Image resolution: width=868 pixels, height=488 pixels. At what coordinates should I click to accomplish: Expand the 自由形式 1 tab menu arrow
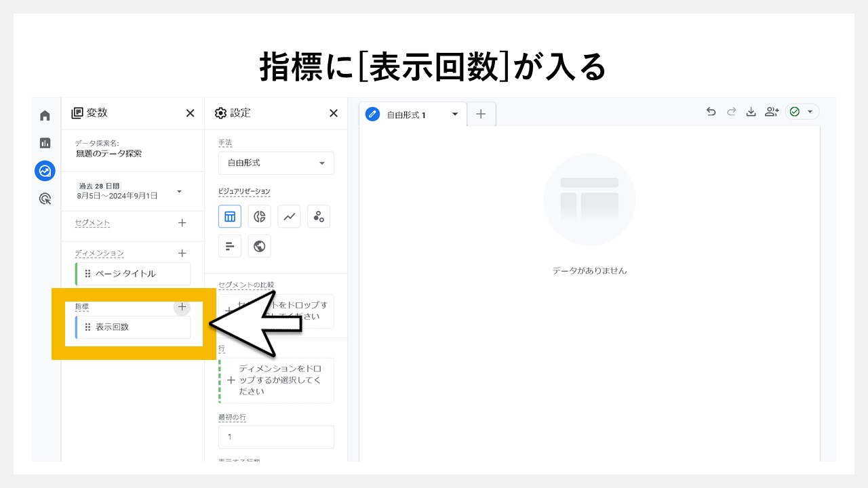[x=455, y=114]
